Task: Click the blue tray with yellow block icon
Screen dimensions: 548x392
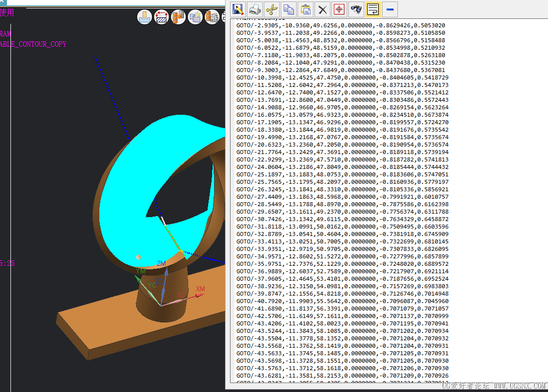Action: coord(145,17)
